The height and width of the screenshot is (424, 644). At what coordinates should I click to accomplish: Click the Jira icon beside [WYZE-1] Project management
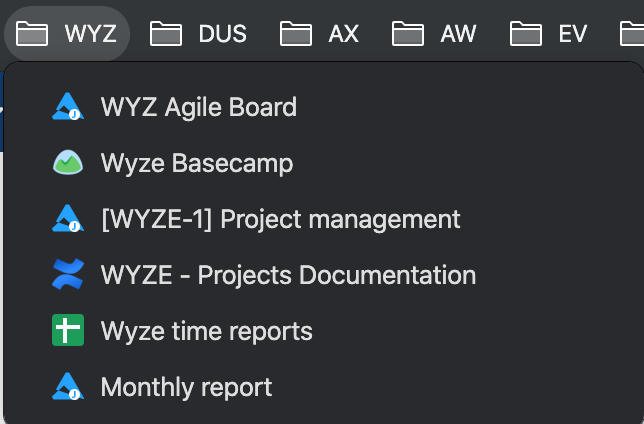(x=68, y=219)
